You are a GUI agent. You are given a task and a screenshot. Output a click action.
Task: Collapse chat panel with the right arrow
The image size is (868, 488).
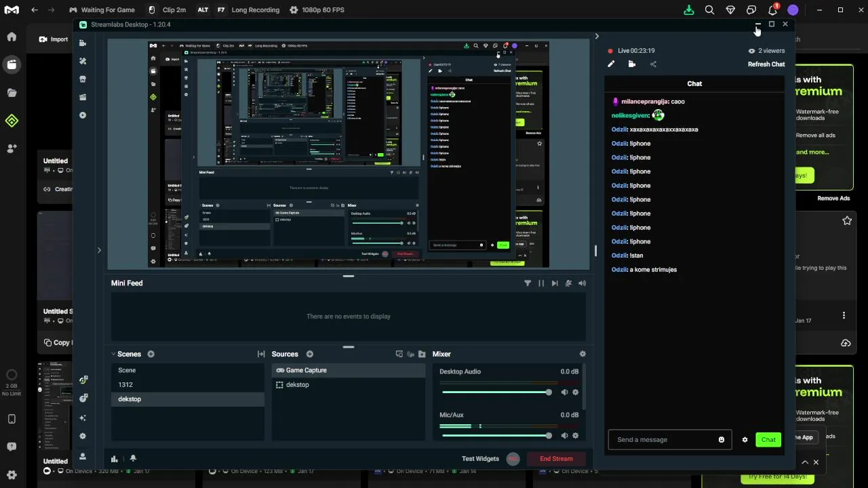coord(597,37)
